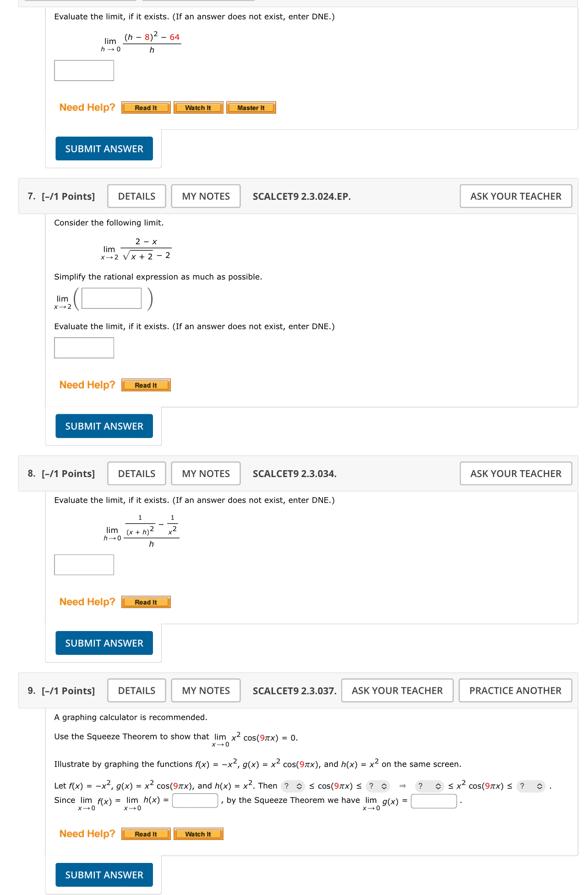Open DETAILS for problem 7
588x895 pixels.
point(136,196)
